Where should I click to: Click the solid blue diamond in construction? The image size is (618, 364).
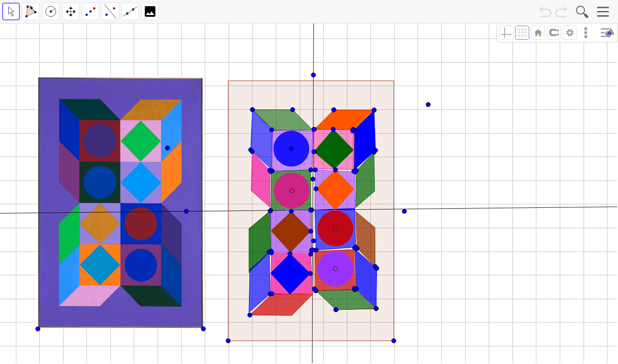click(290, 274)
